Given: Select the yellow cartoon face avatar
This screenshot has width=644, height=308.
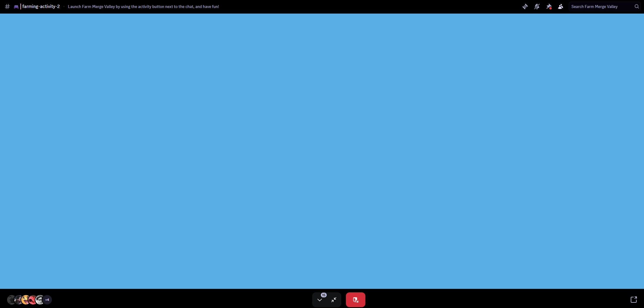Looking at the screenshot, I should [25, 300].
